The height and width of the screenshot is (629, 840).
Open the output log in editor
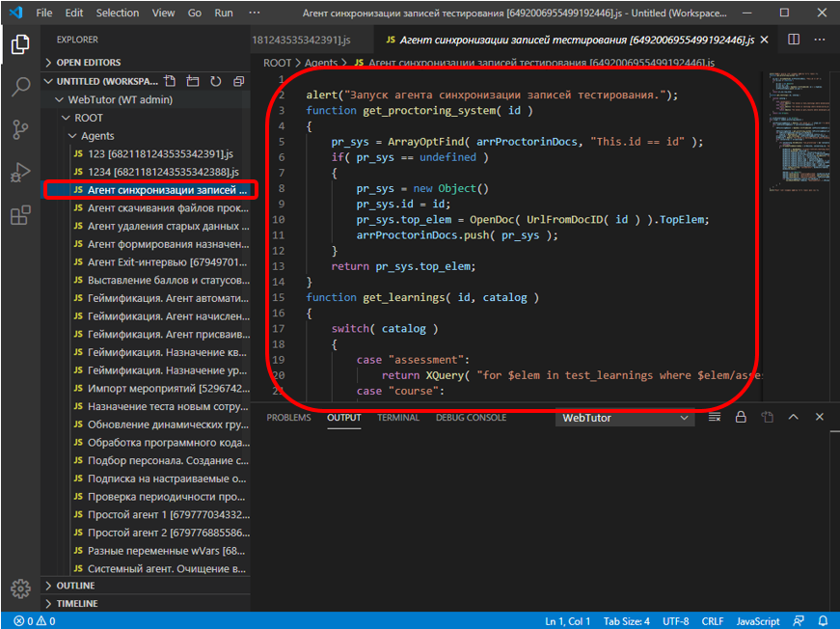point(767,417)
